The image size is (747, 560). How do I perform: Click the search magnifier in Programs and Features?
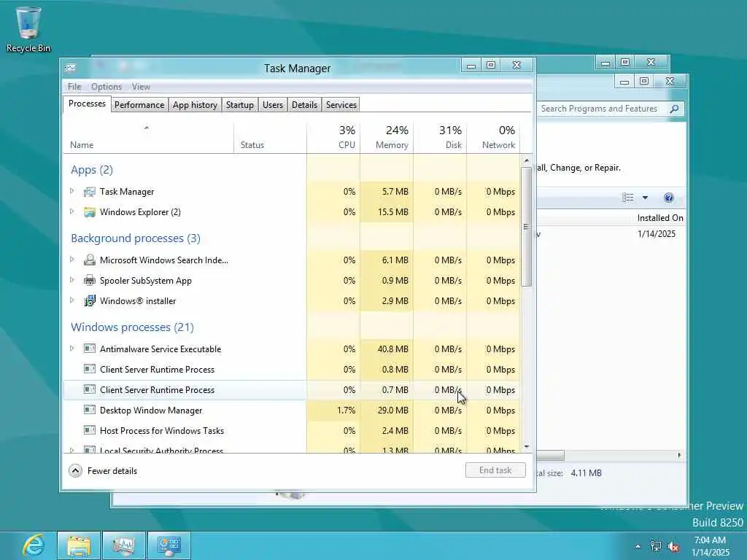coord(674,109)
